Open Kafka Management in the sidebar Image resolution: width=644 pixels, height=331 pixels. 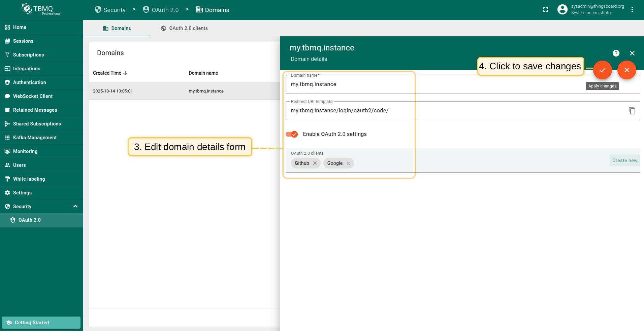pos(35,138)
